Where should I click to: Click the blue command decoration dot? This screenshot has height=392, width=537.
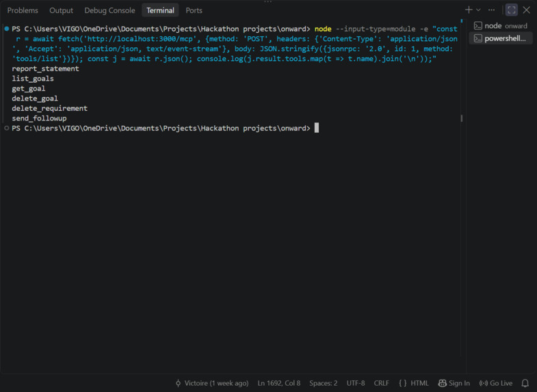[x=7, y=29]
